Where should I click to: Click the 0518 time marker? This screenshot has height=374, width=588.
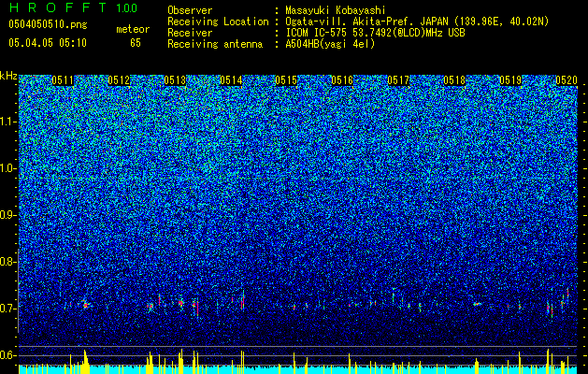(x=454, y=80)
